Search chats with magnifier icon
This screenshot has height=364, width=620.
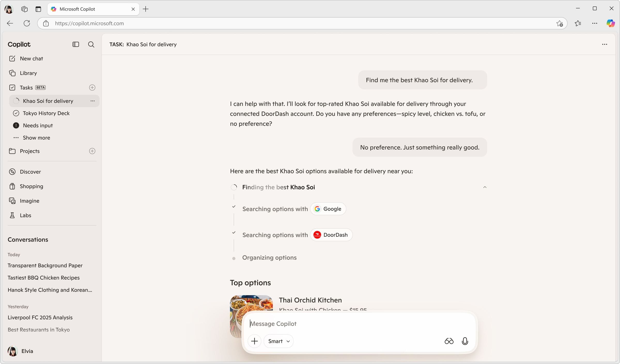click(x=91, y=44)
